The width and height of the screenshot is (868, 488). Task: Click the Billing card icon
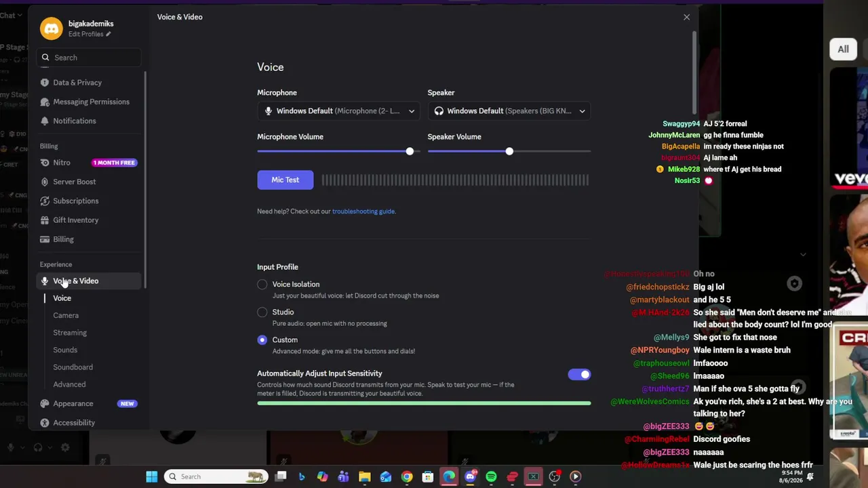45,239
